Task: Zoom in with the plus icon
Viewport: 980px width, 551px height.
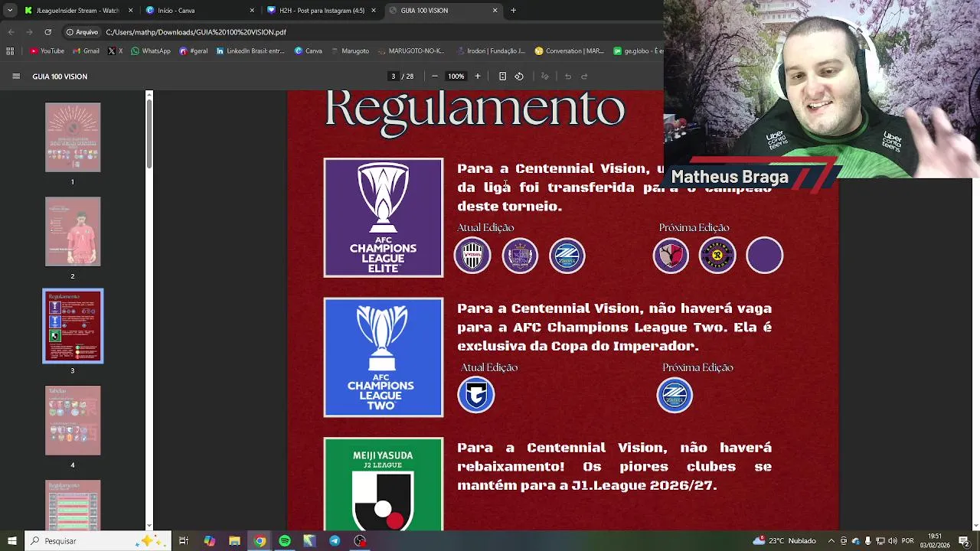Action: click(478, 77)
